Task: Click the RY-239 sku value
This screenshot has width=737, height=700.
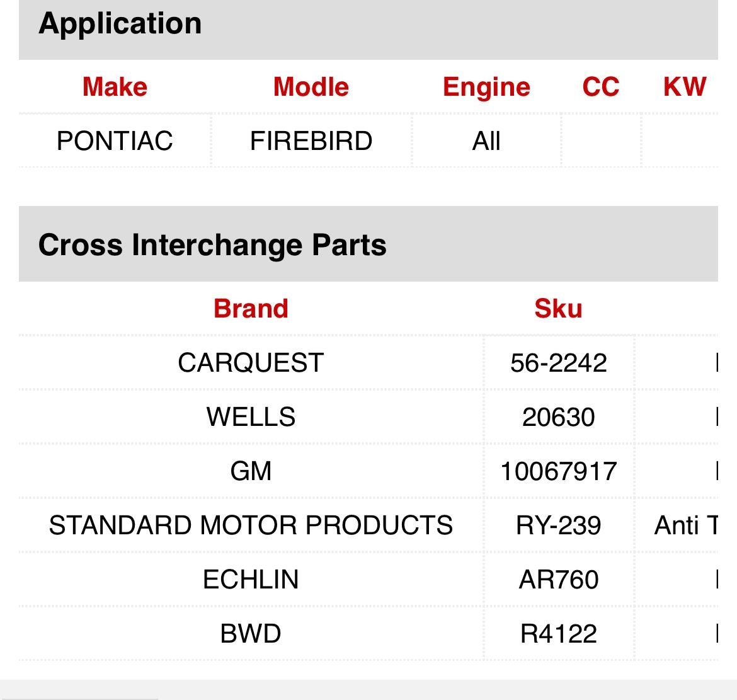Action: point(558,525)
